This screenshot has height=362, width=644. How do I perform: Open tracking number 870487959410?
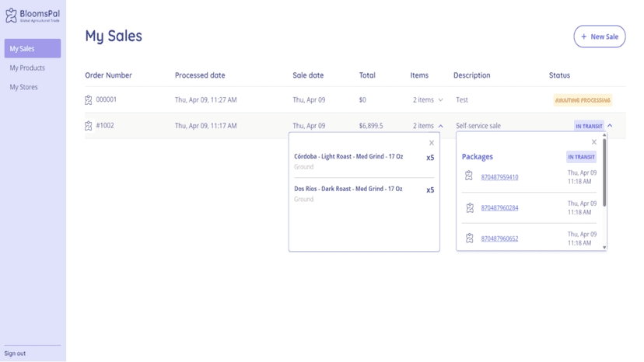click(x=499, y=177)
